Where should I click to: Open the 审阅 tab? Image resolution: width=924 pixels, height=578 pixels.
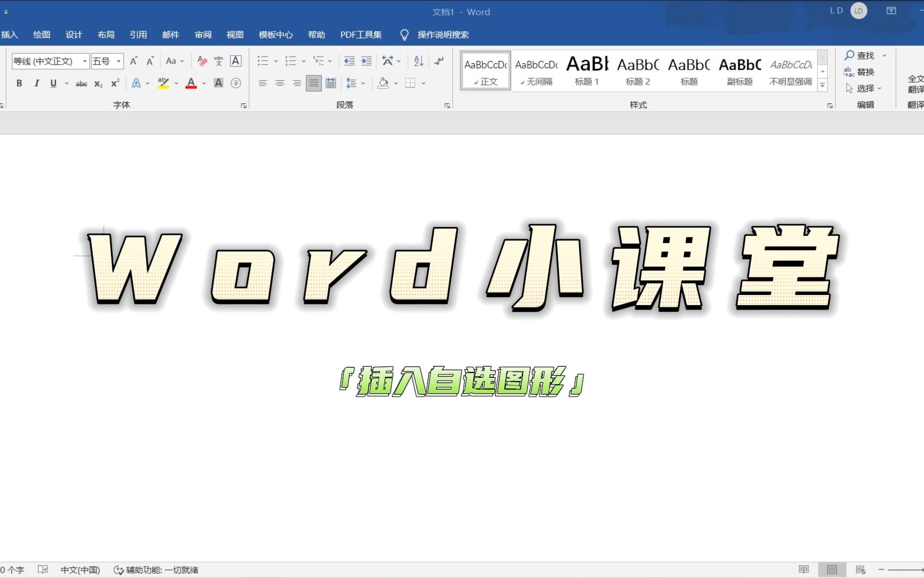click(203, 35)
